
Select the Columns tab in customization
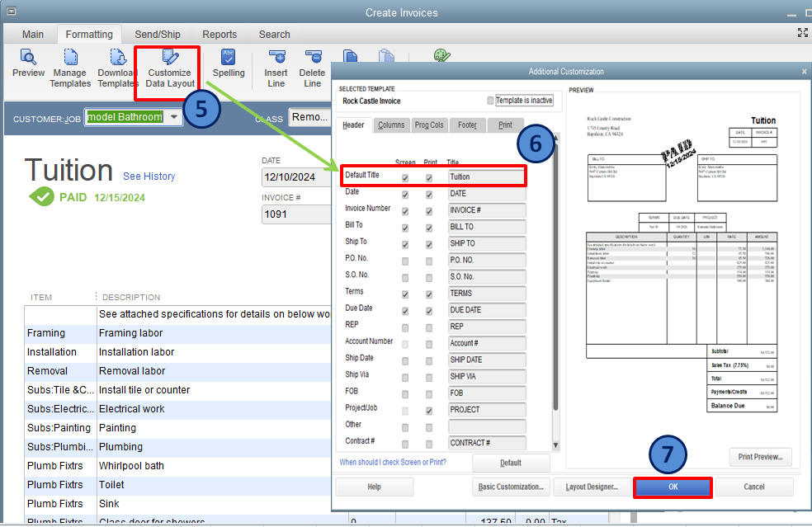pos(391,125)
